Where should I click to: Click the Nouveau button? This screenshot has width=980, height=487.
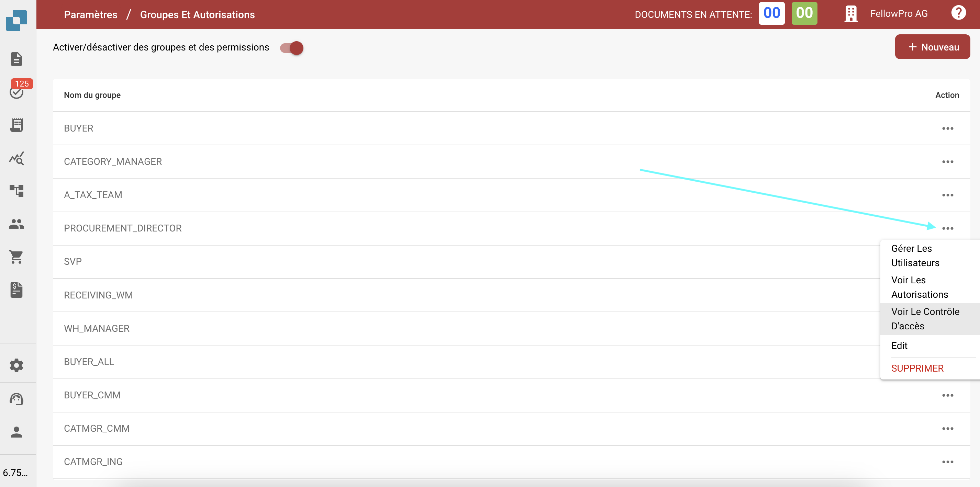coord(932,47)
